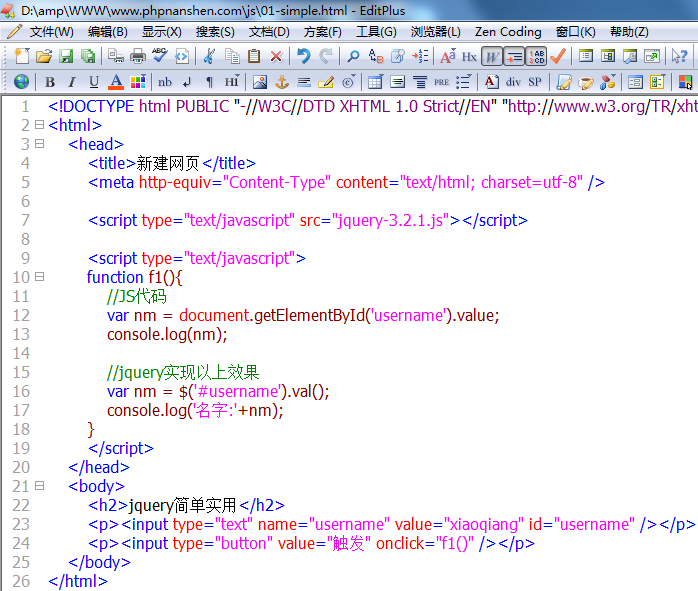
Task: Insert a SP span tag
Action: point(535,82)
